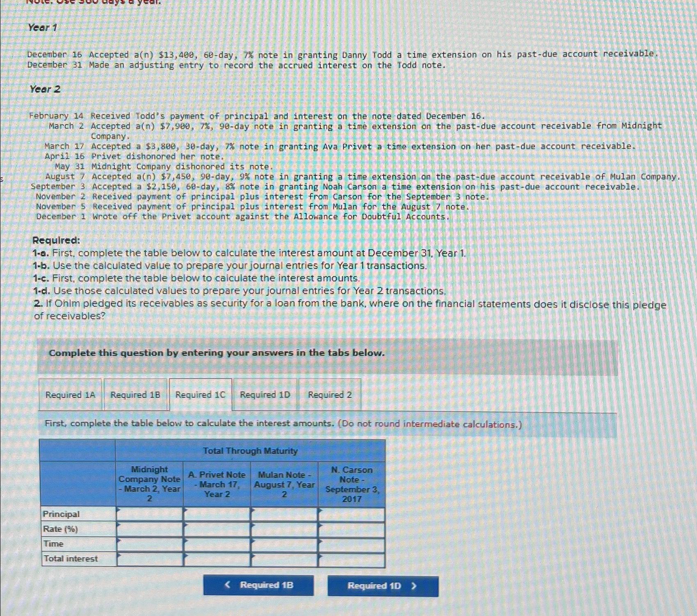Click Rate (%) cell for N. Carson Note

352,529
